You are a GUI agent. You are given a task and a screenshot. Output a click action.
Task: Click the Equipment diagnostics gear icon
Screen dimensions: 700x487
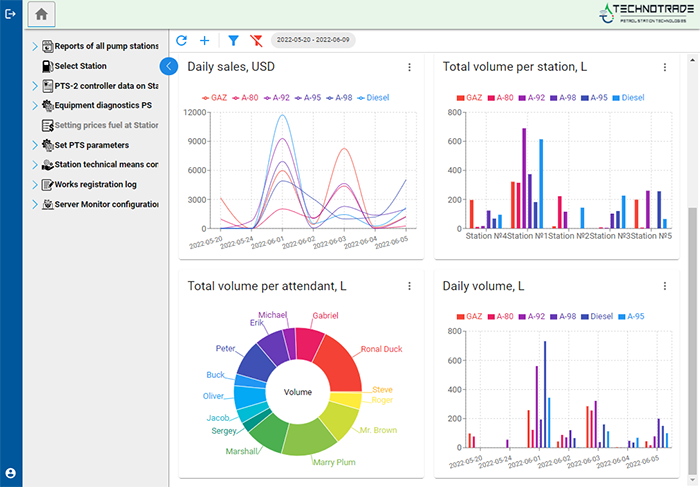click(x=47, y=105)
